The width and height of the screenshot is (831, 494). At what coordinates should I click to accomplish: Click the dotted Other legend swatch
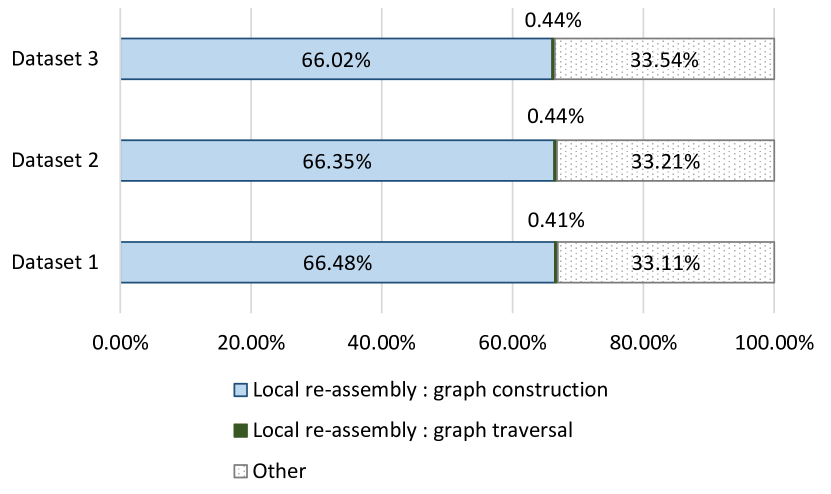point(239,470)
